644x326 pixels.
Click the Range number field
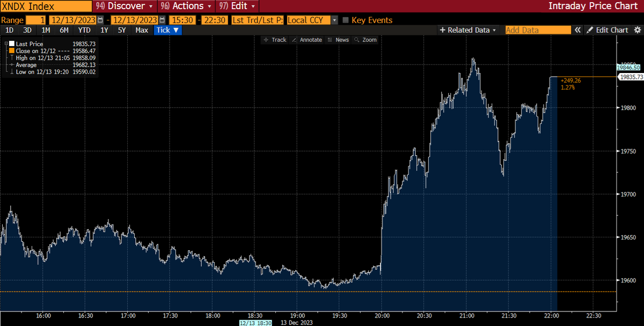36,20
